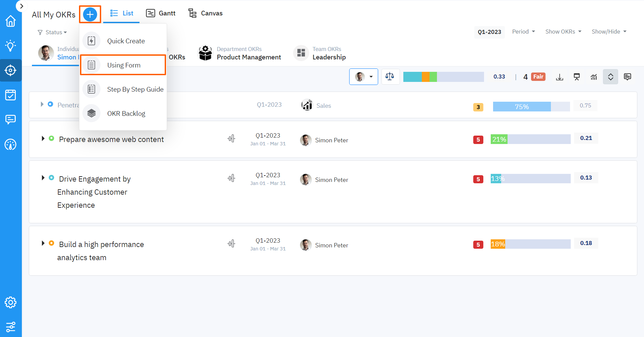Start TV presentation mode from the toolbar
The width and height of the screenshot is (644, 337).
(x=577, y=77)
